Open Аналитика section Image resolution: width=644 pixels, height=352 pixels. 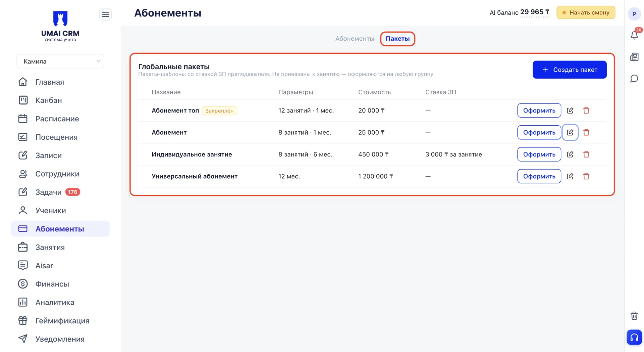click(x=55, y=302)
